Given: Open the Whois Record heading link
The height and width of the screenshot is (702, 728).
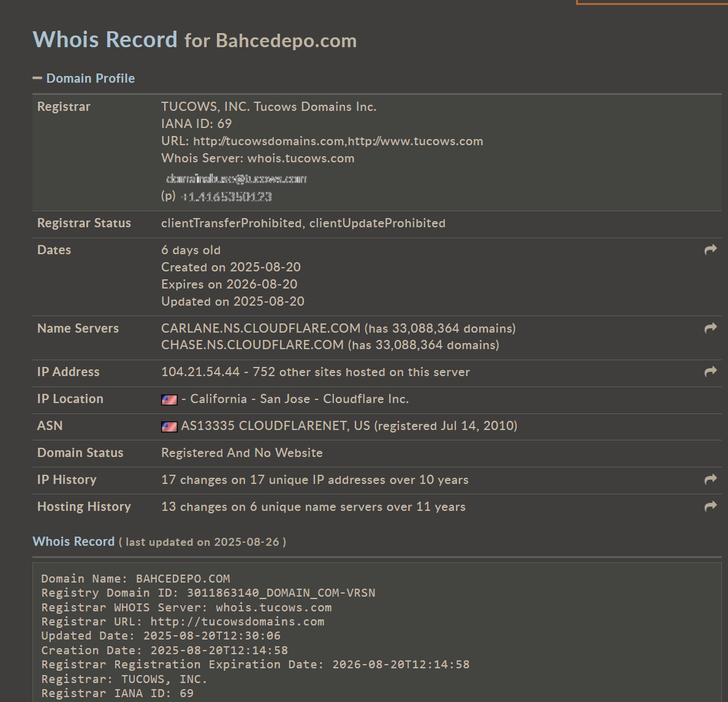Looking at the screenshot, I should (74, 542).
